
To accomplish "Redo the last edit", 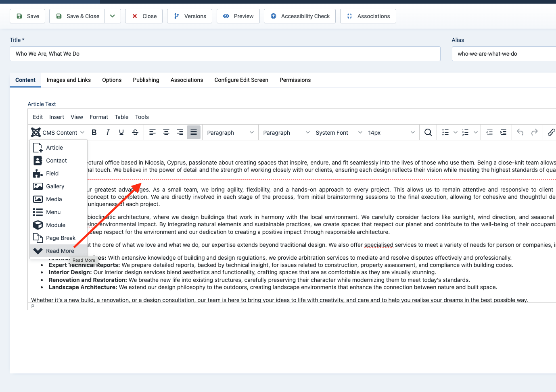I will click(x=535, y=132).
